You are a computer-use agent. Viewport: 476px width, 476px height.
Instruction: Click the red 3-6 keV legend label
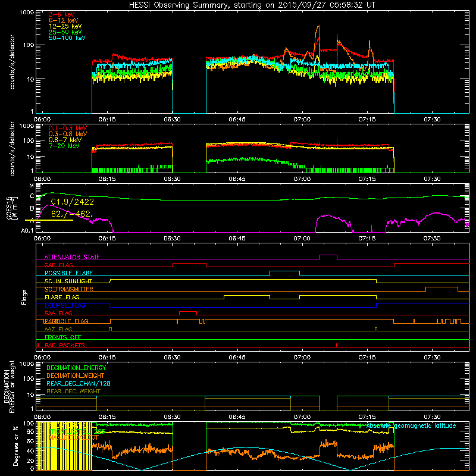click(x=62, y=14)
